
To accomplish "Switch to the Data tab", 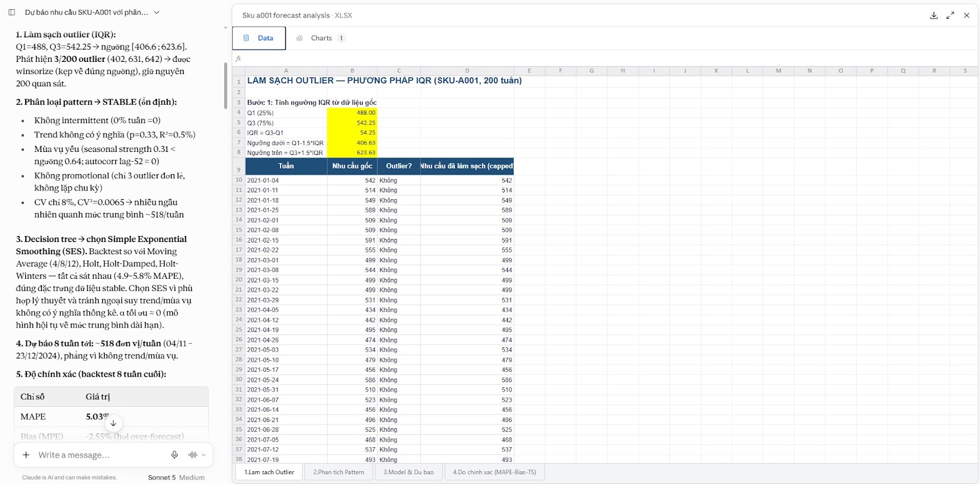I will (x=259, y=38).
